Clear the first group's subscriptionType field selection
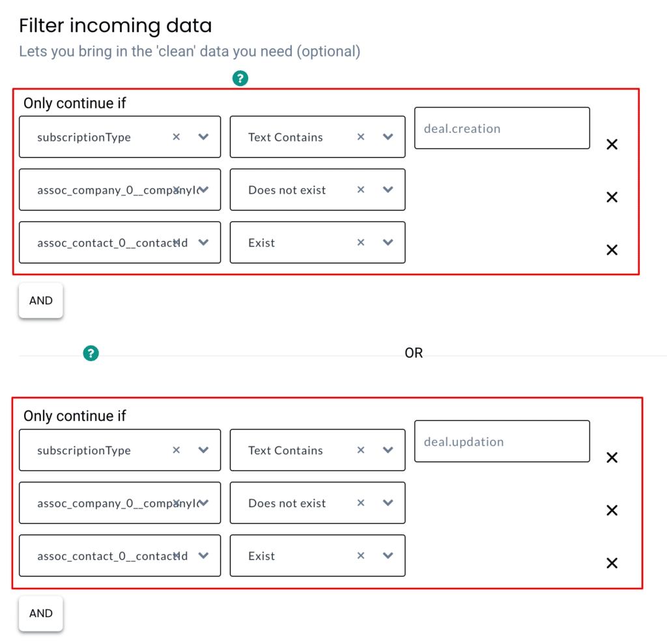Image resolution: width=667 pixels, height=644 pixels. coord(176,137)
